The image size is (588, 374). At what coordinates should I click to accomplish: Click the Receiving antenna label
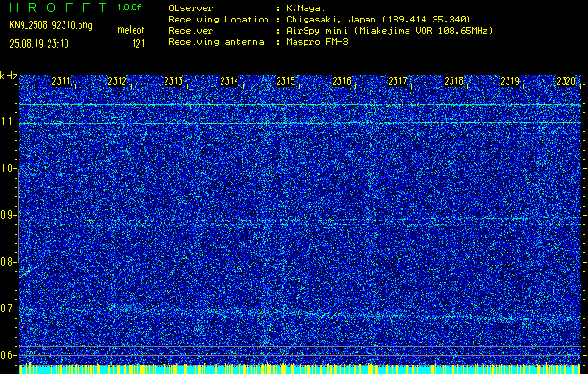click(x=216, y=42)
